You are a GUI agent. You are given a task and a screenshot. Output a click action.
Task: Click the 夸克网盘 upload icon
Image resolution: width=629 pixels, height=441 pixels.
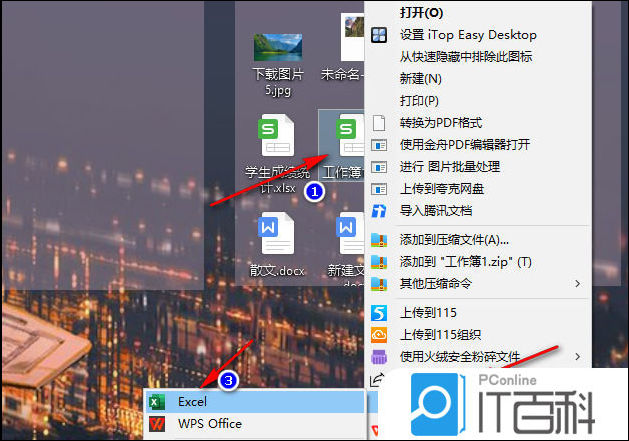tap(379, 189)
